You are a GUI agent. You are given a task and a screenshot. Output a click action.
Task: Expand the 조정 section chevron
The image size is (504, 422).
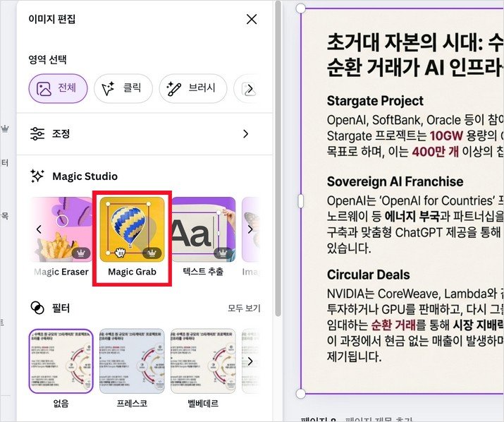click(246, 134)
